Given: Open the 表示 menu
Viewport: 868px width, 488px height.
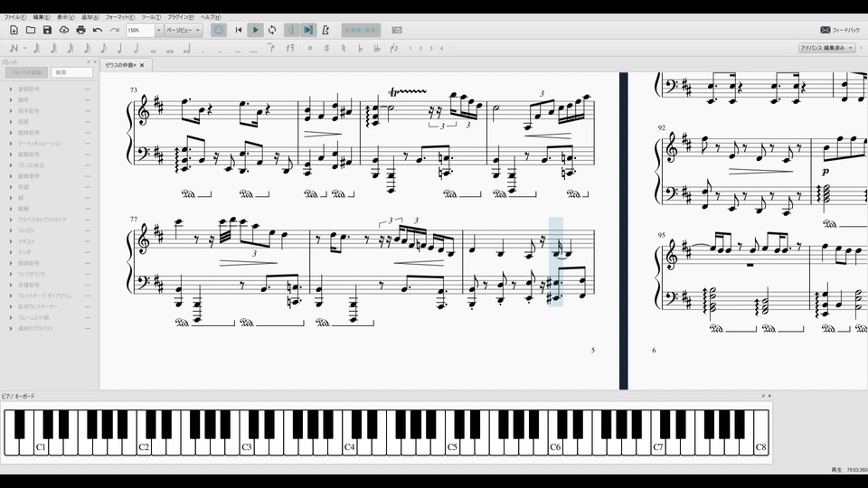Looking at the screenshot, I should coord(66,17).
